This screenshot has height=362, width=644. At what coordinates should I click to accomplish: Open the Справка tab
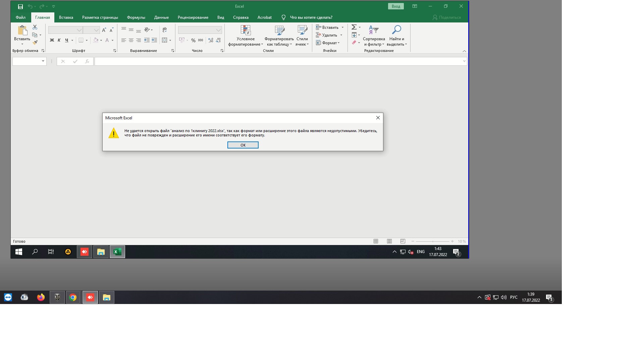241,17
